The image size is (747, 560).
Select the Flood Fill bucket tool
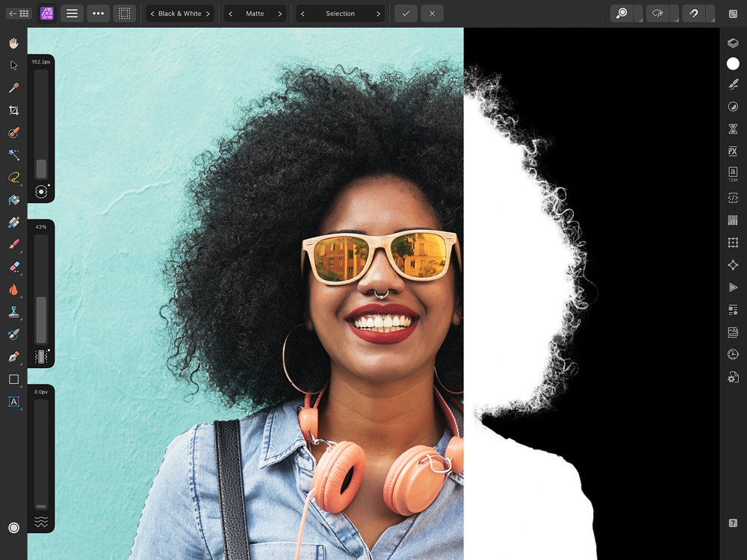13,200
